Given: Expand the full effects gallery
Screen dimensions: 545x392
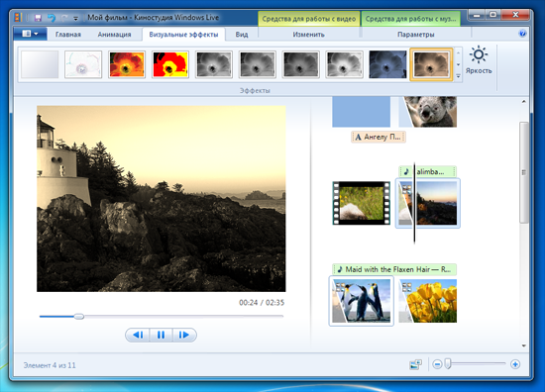Looking at the screenshot, I should point(458,76).
